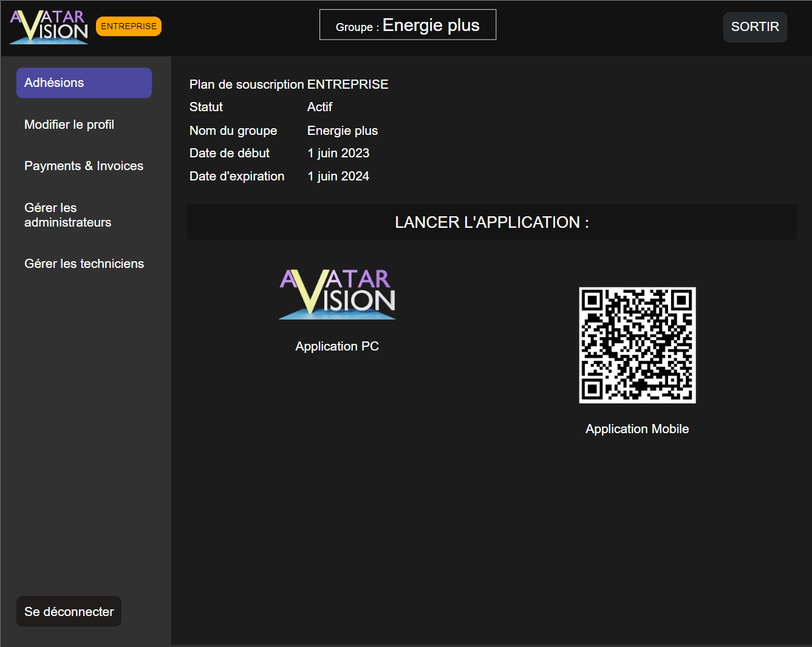Go to Payments & Invoices
Screen dimensions: 812x647
[x=84, y=166]
